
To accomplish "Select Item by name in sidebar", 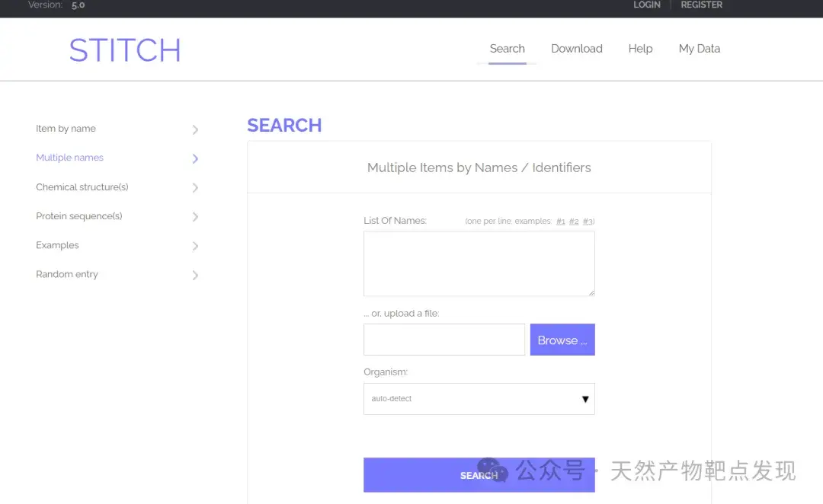I will tap(66, 129).
